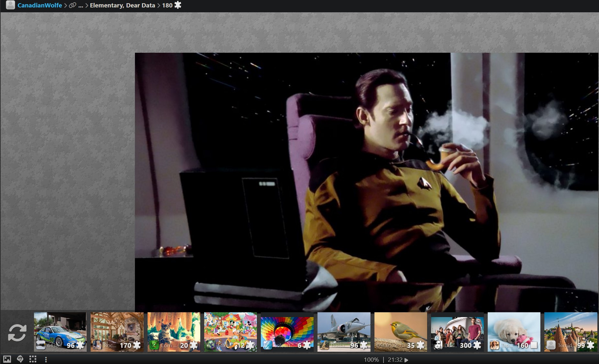Click the square-cut icon beside 160
Screen dimensions: 599x364
[534, 345]
